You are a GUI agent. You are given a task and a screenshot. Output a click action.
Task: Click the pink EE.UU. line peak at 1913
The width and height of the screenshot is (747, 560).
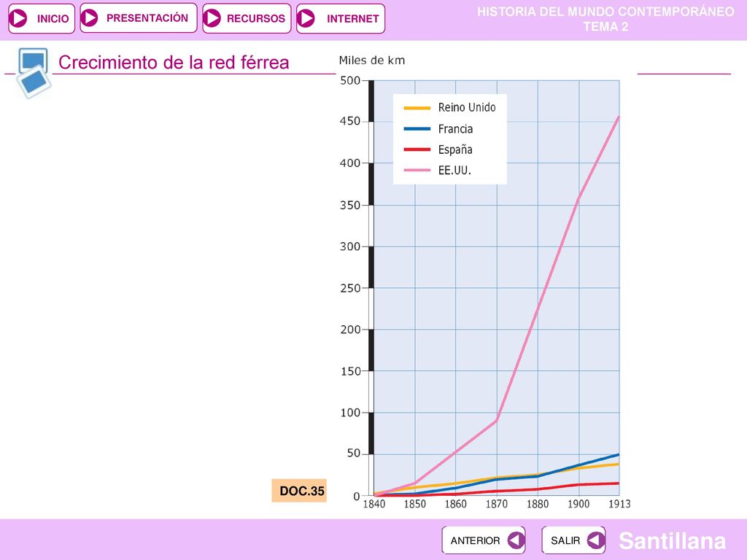click(618, 117)
